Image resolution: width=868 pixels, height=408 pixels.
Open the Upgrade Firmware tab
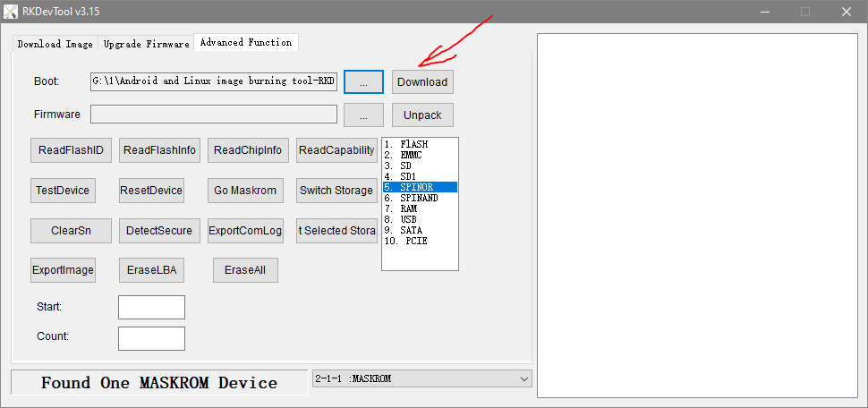click(x=146, y=44)
